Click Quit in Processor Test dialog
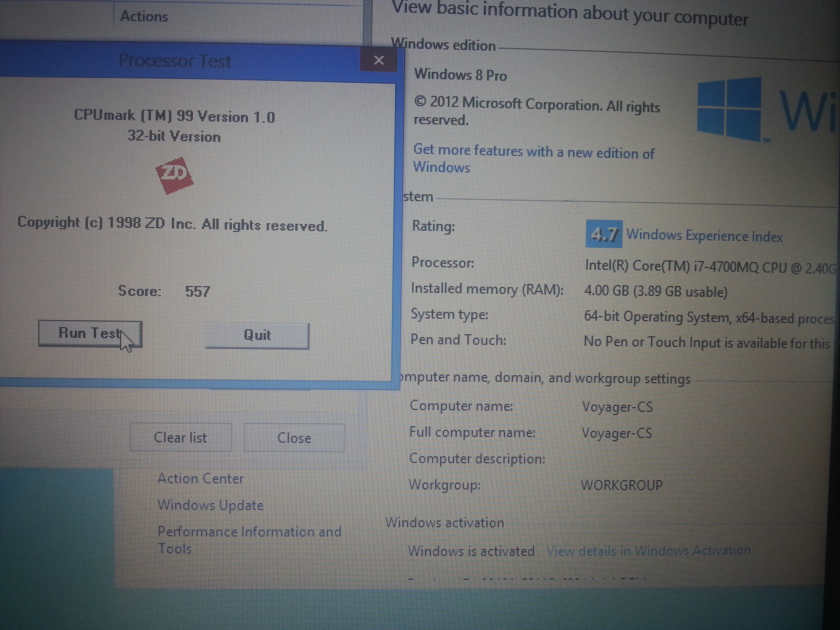The image size is (840, 630). pyautogui.click(x=257, y=335)
